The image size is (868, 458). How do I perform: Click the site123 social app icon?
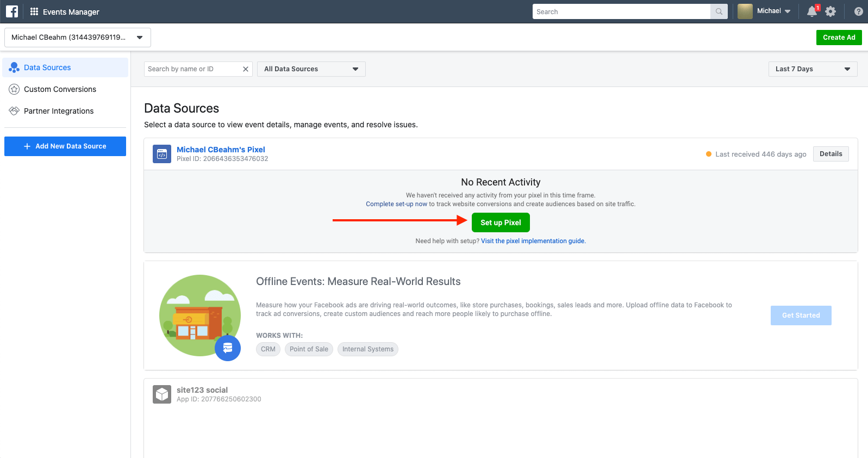[162, 394]
